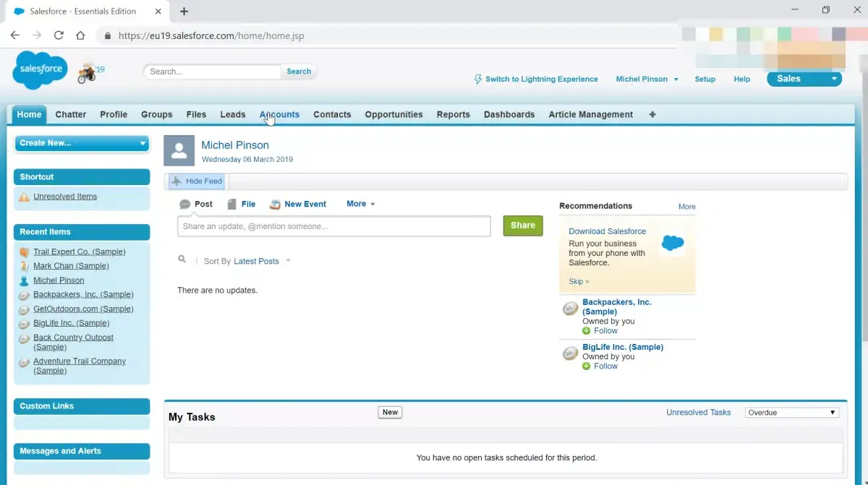
Task: Expand the Create New dropdown
Action: 82,143
